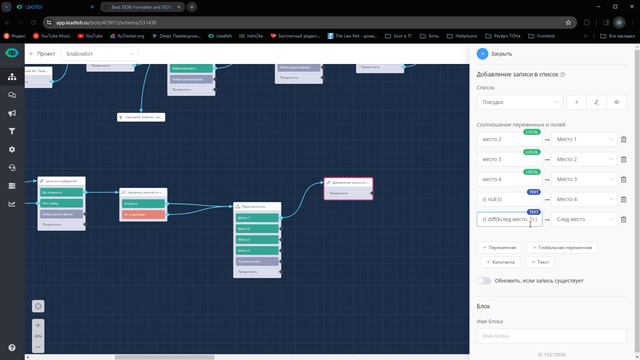The height and width of the screenshot is (360, 640).
Task: Delete the null to Место 4 mapping
Action: [623, 200]
